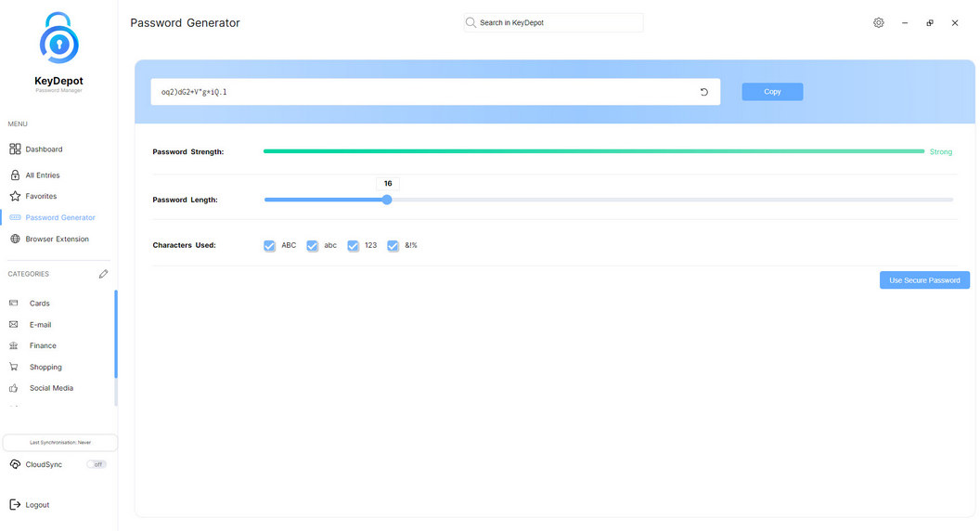Toggle the CloudSync off switch
The width and height of the screenshot is (980, 531).
pos(97,464)
